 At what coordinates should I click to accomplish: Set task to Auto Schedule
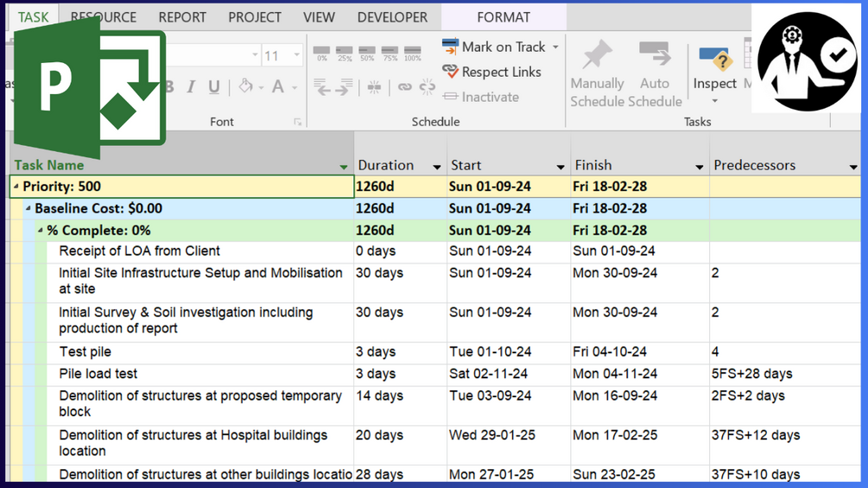click(655, 73)
